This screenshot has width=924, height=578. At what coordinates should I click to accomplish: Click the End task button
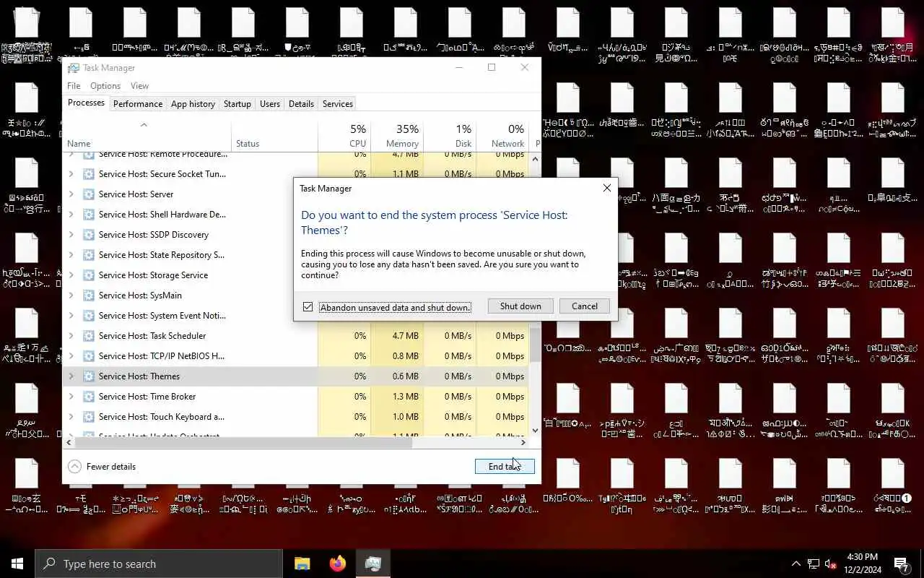click(x=505, y=467)
